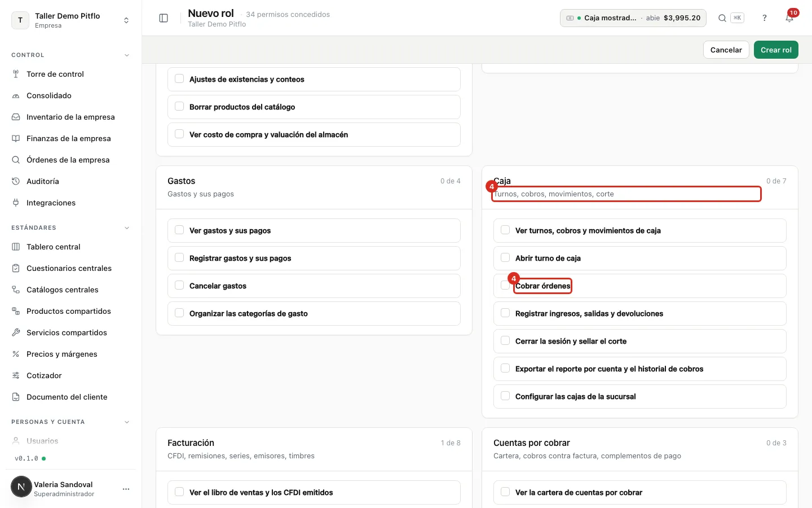Check the Cobrar órdenes permission

click(x=505, y=286)
